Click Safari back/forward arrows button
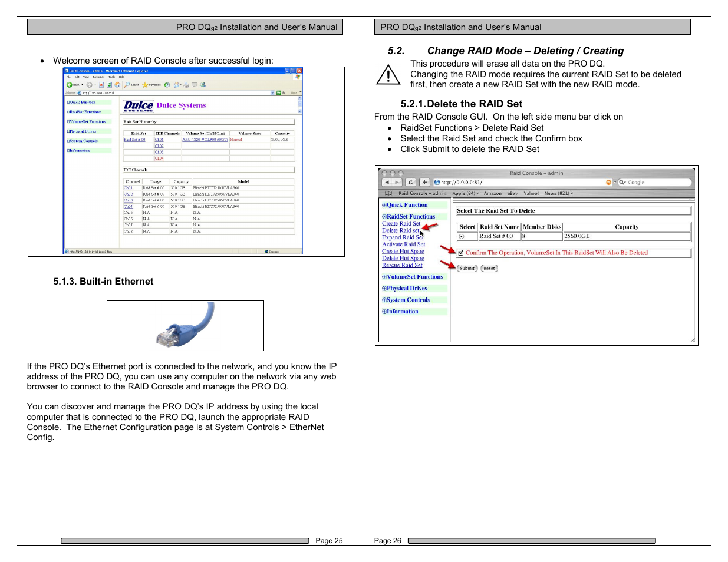Viewport: 728px width, 562px height. click(391, 183)
